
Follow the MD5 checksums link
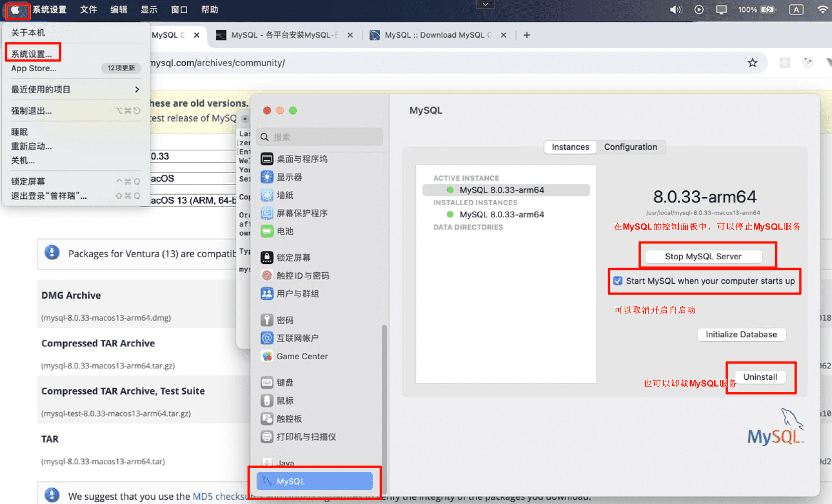[x=220, y=497]
